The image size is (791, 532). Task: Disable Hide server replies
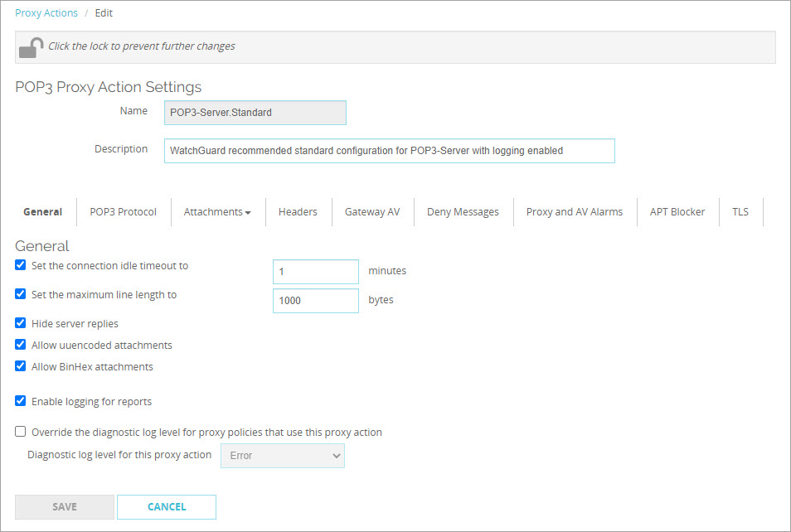[x=20, y=323]
